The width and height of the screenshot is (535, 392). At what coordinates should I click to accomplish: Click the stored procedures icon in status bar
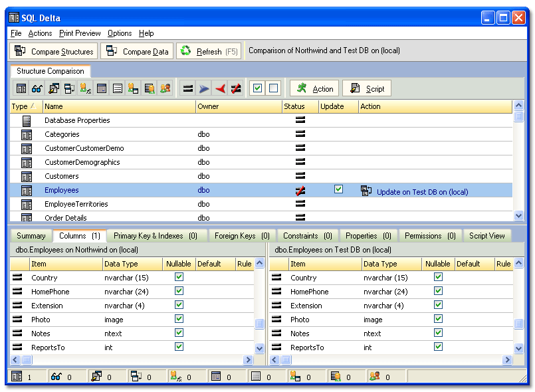click(96, 376)
